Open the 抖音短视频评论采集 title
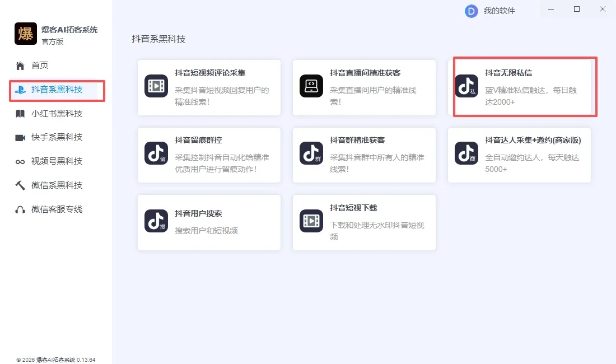The height and width of the screenshot is (364, 616). point(210,73)
